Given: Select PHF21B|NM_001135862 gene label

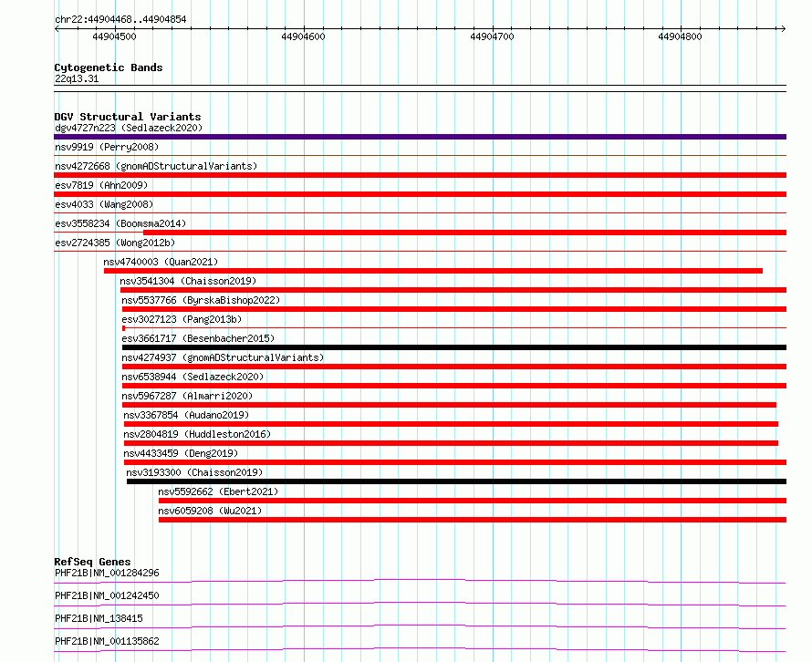Looking at the screenshot, I should pyautogui.click(x=107, y=641).
